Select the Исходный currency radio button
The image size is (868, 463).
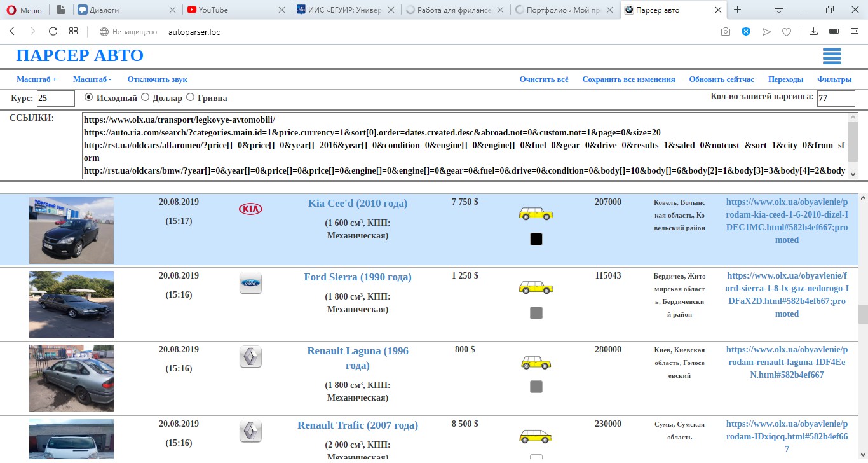point(89,97)
